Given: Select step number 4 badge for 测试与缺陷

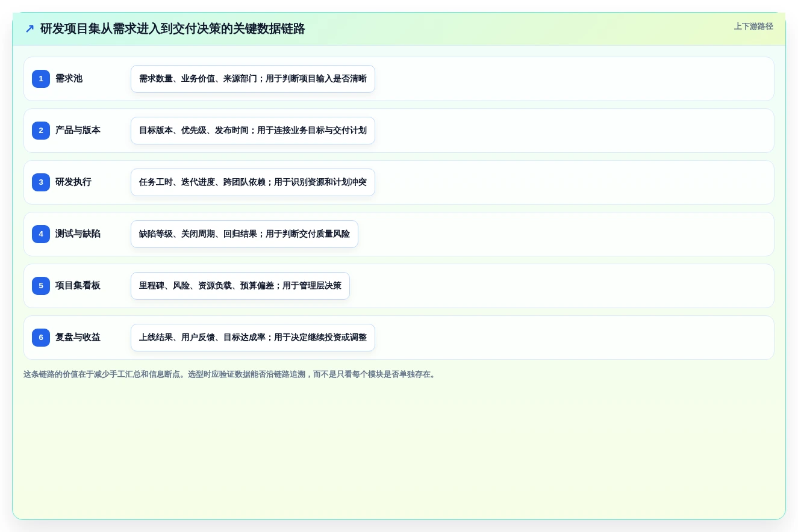Looking at the screenshot, I should (41, 234).
